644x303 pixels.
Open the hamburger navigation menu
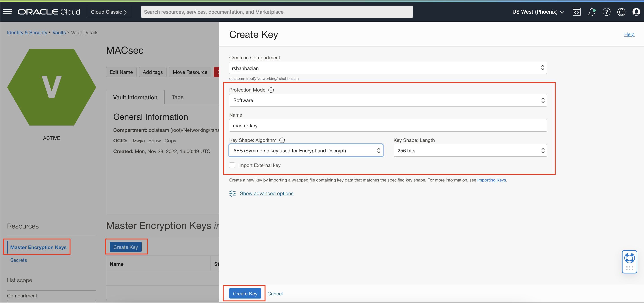(7, 12)
